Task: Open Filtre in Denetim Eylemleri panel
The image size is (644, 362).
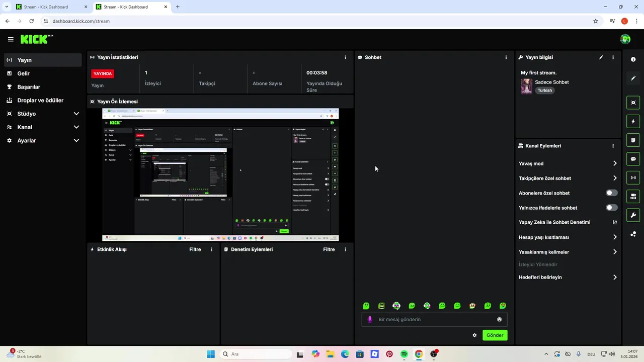Action: pyautogui.click(x=329, y=249)
